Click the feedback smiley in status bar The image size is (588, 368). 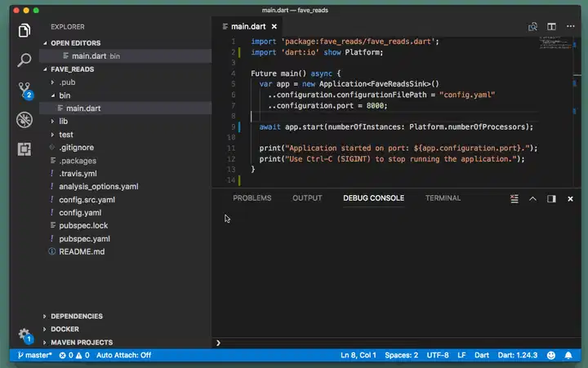551,355
